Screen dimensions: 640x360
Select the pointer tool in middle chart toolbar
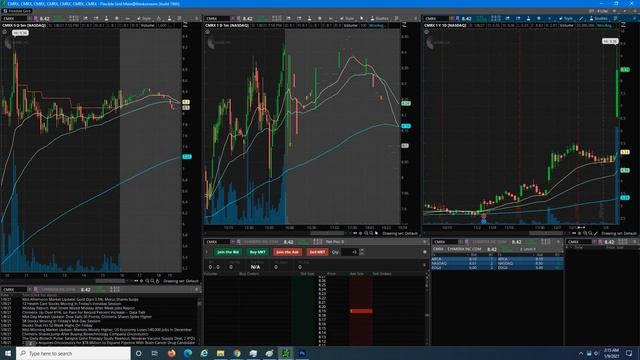click(x=362, y=18)
